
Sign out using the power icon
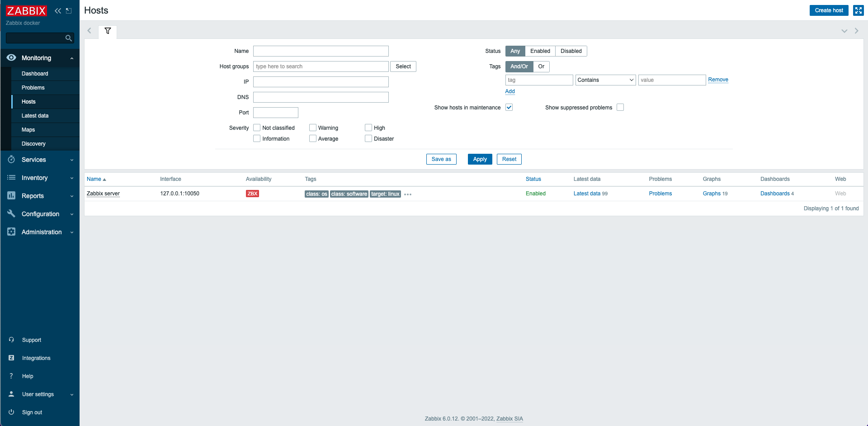(11, 412)
